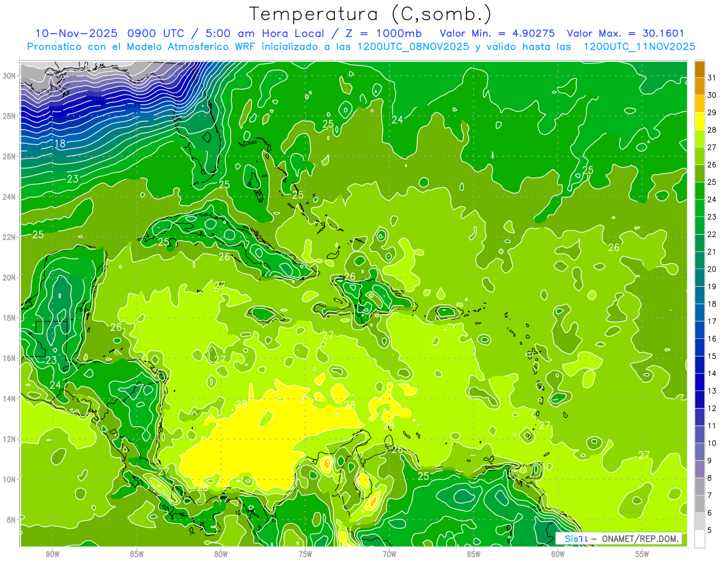Click the title "Temperatura (C,somb.)"
This screenshot has width=728, height=562.
371,15
